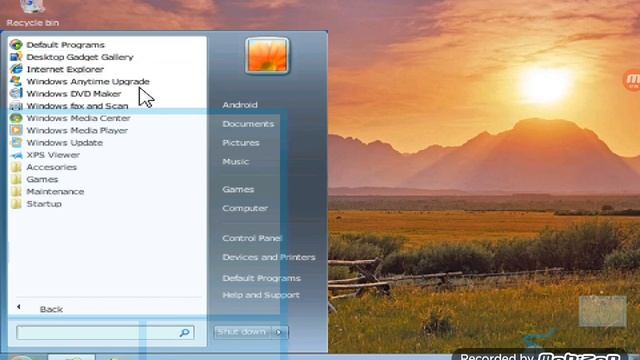Click the Windows Fax and Scan icon
Viewport: 640px width, 360px height.
tap(16, 106)
